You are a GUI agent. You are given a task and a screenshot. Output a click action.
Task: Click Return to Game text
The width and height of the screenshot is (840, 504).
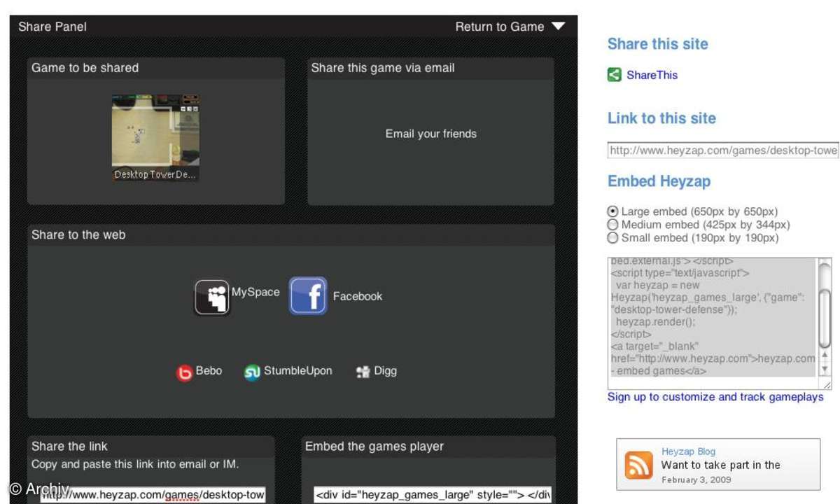click(500, 27)
